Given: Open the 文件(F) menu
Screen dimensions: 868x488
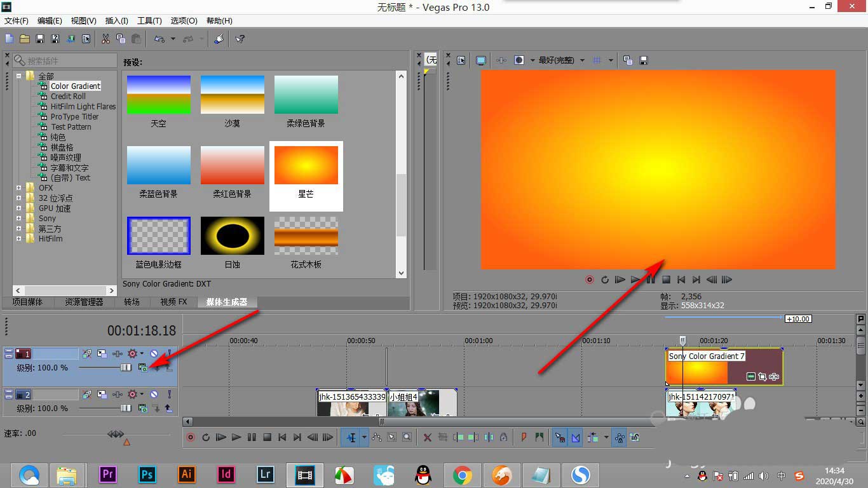Looking at the screenshot, I should (17, 21).
